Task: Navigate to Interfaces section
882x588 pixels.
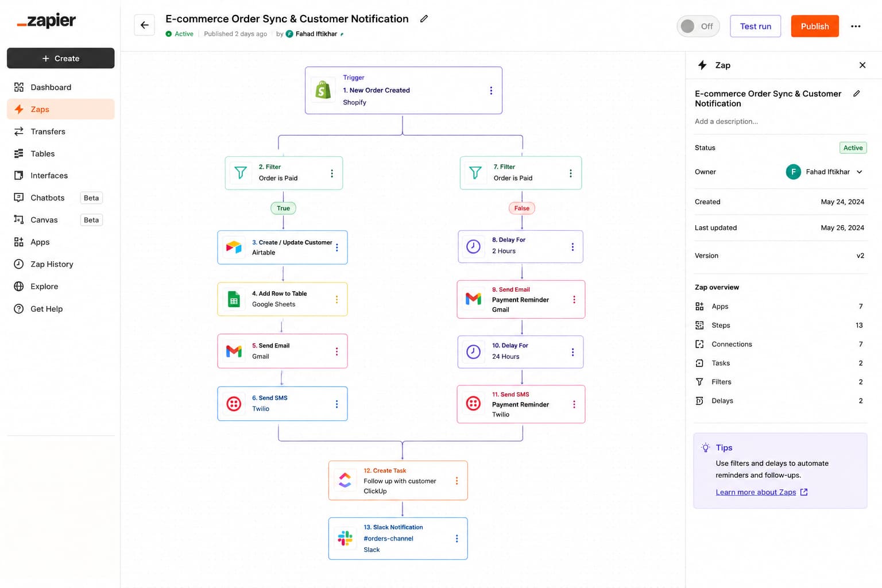Action: 60,176
